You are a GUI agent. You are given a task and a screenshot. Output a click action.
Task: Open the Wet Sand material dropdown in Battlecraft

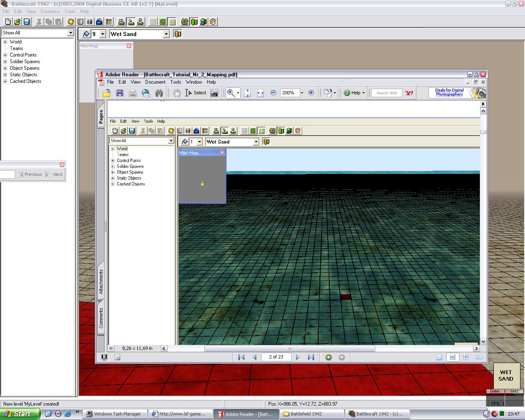166,34
